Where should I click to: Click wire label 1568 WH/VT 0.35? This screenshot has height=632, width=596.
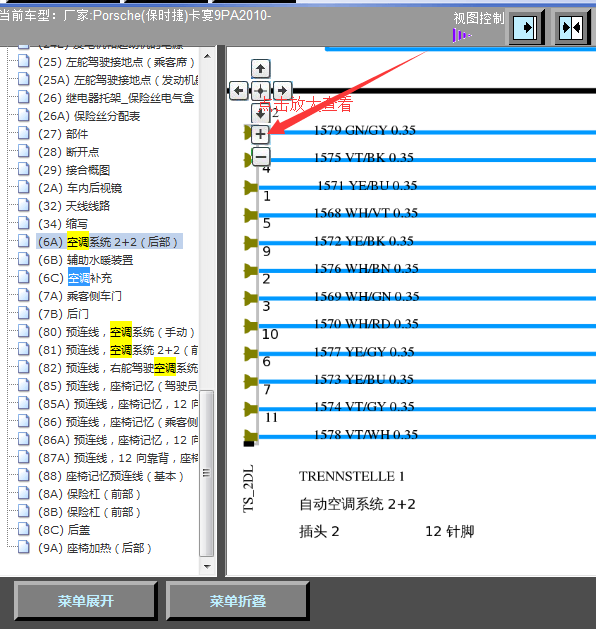(366, 212)
